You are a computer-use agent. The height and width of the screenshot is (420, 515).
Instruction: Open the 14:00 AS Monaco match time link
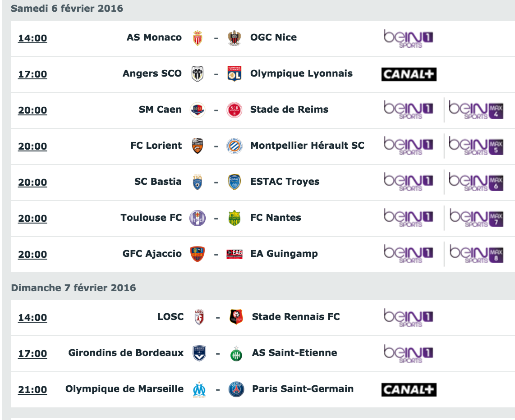coord(32,38)
